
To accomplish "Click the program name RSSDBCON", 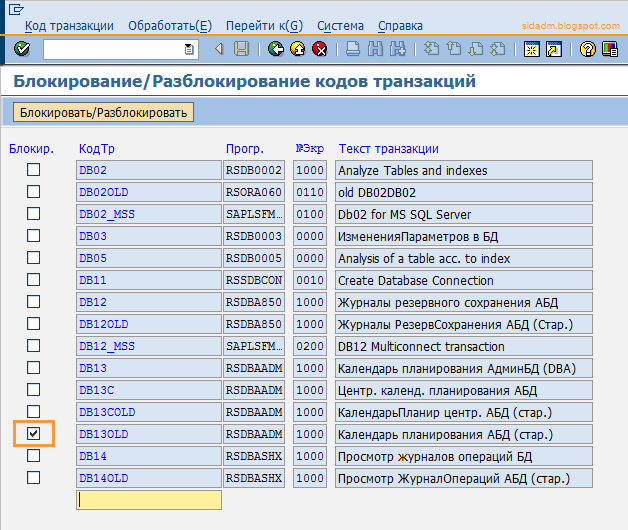I will point(254,280).
